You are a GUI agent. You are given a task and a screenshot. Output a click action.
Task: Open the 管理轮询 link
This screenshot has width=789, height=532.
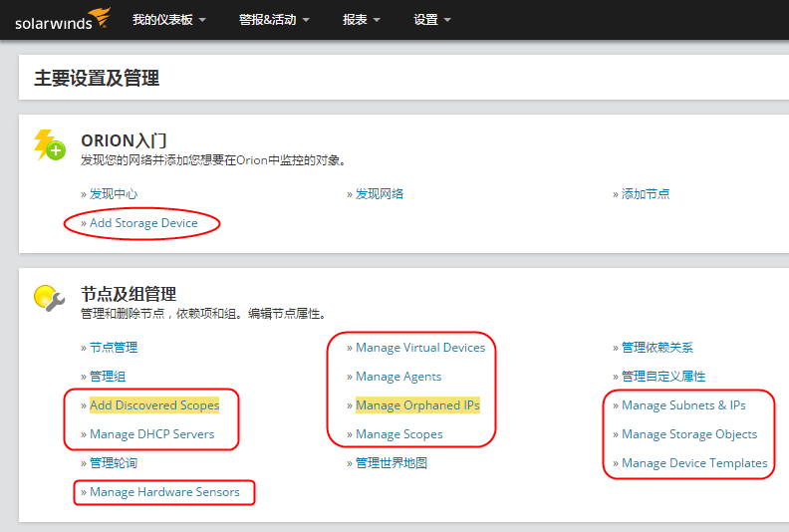[114, 463]
